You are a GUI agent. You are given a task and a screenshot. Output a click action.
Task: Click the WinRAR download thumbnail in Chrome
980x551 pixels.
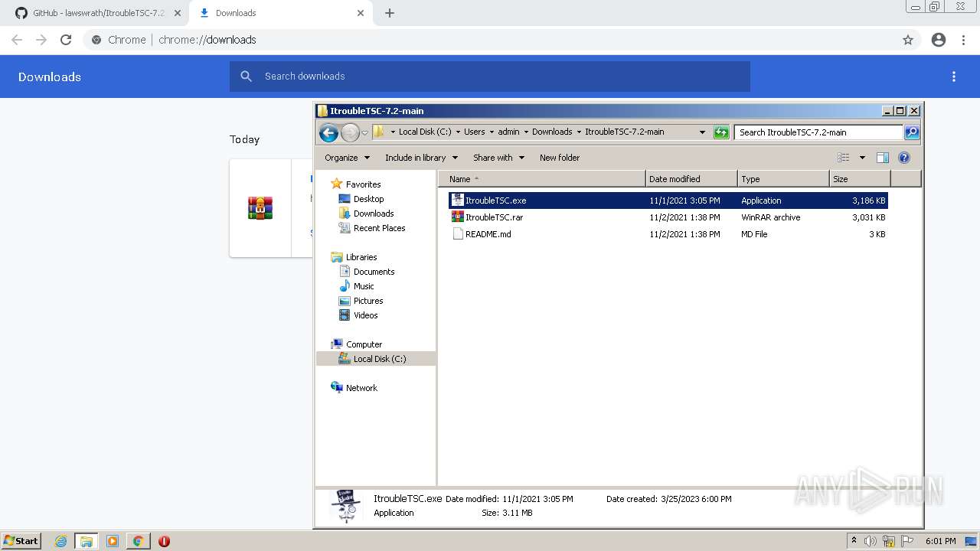pyautogui.click(x=260, y=208)
